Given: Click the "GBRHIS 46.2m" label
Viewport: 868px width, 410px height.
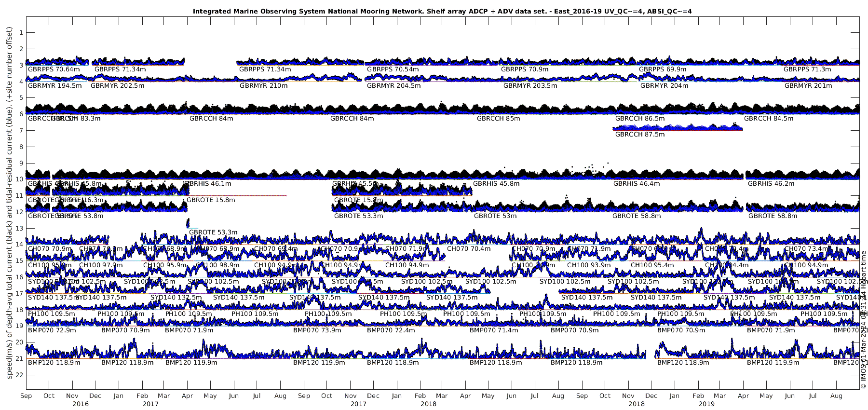Looking at the screenshot, I should [771, 184].
